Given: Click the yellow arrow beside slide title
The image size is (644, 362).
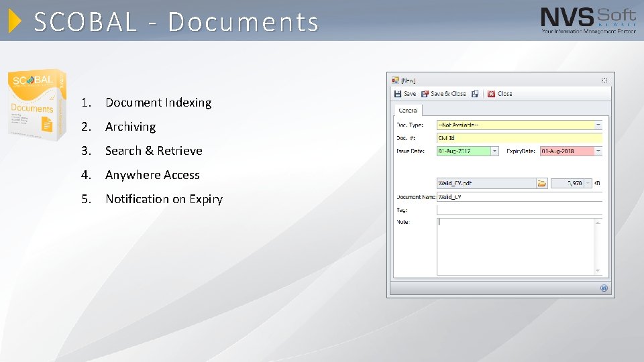Looking at the screenshot, I should (x=14, y=21).
